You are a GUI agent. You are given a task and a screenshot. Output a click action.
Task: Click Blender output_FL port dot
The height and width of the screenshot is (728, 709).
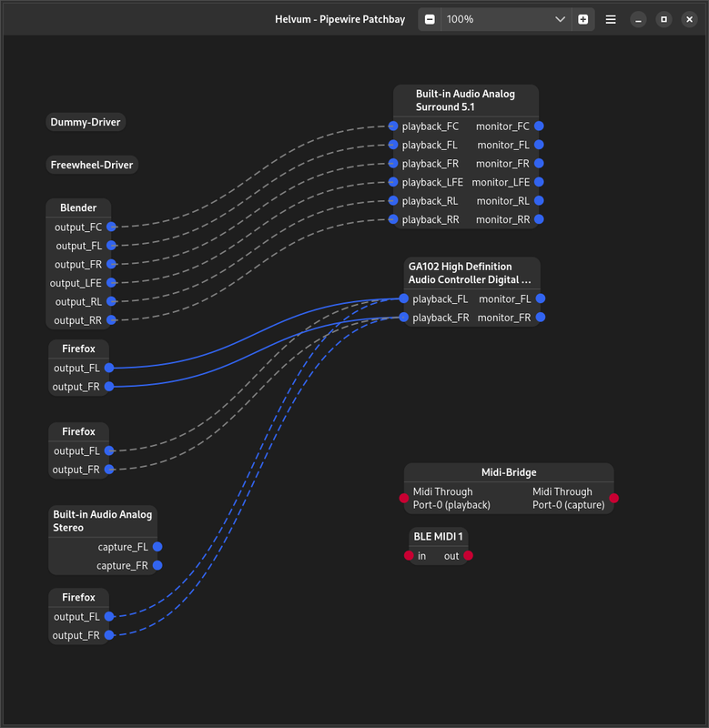point(111,245)
